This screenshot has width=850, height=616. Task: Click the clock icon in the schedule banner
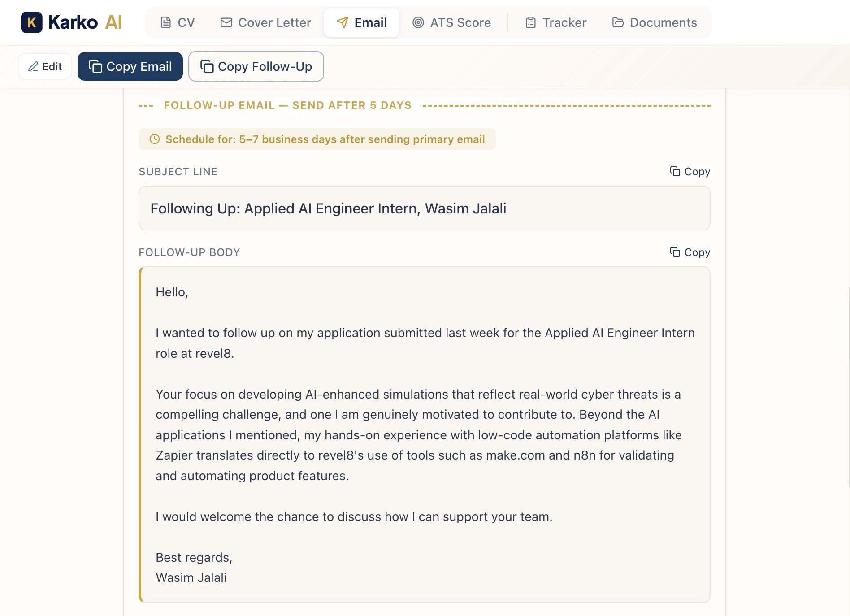(x=154, y=139)
